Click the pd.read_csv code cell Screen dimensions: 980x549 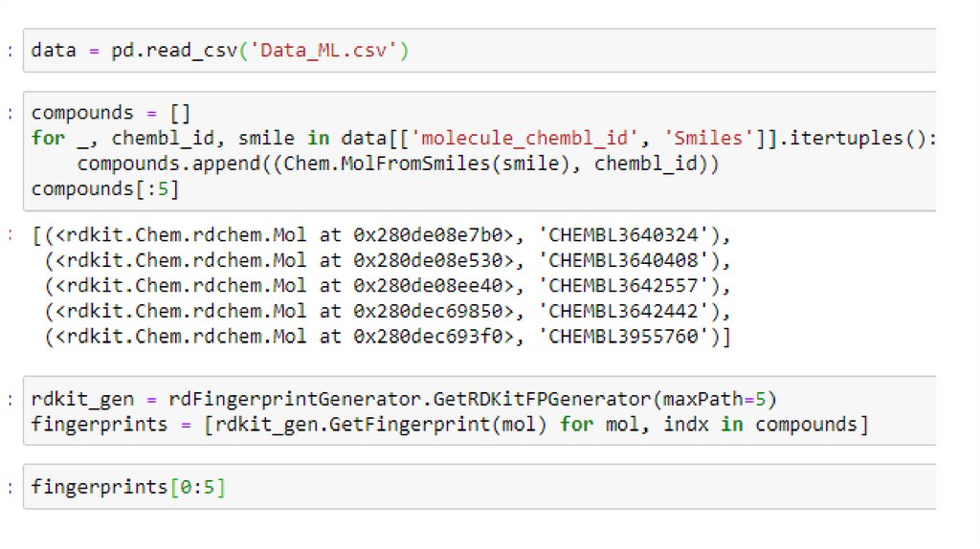(479, 50)
